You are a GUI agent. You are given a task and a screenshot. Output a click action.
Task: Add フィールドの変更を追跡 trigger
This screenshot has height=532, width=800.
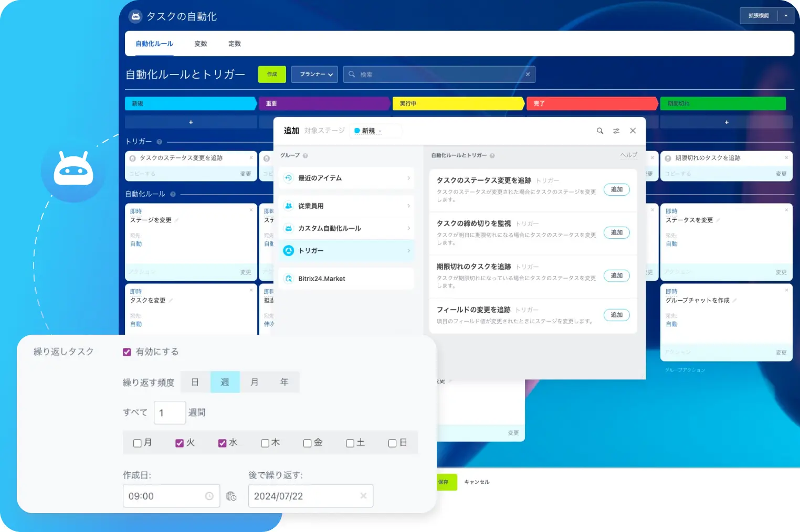coord(616,315)
